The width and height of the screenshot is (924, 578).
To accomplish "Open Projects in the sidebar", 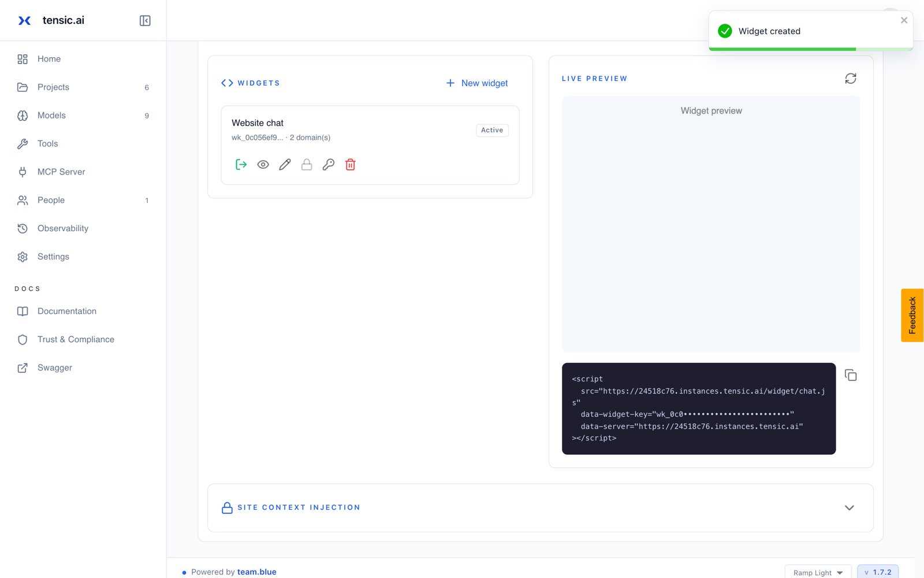I will click(83, 87).
